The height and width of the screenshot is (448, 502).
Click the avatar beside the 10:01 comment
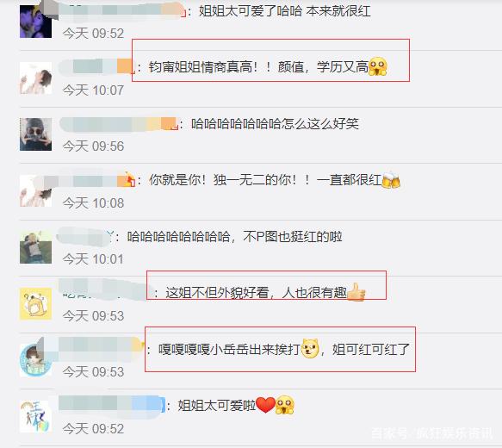click(x=35, y=247)
